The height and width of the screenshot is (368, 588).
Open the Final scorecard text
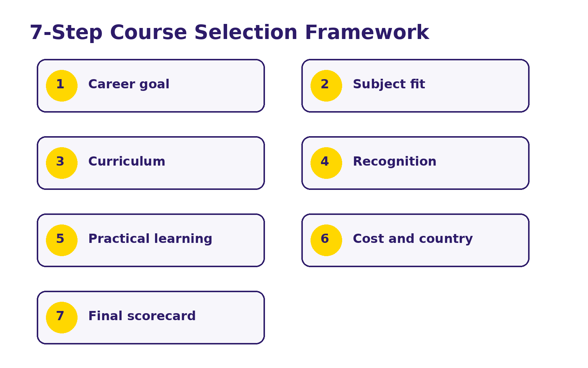tap(142, 316)
